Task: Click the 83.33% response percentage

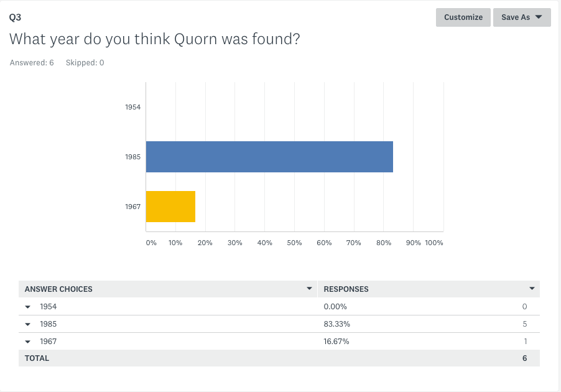Action: (336, 324)
